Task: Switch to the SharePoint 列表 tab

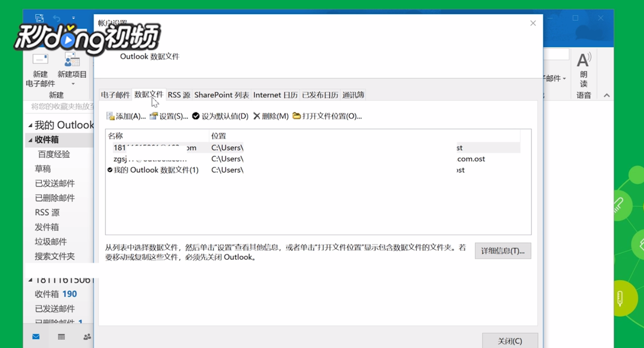Action: click(x=221, y=95)
